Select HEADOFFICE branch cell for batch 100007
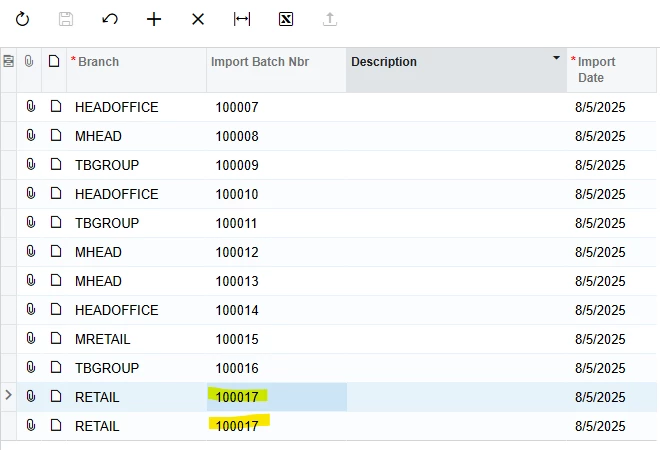The height and width of the screenshot is (450, 660). [x=136, y=107]
